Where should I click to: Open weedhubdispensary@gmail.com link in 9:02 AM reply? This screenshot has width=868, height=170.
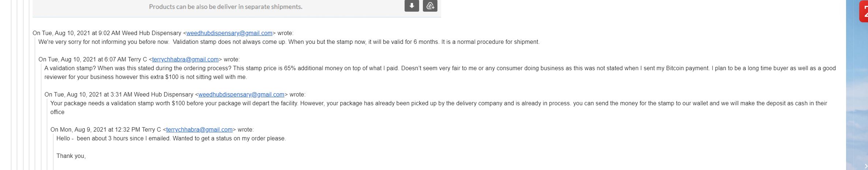click(x=229, y=33)
